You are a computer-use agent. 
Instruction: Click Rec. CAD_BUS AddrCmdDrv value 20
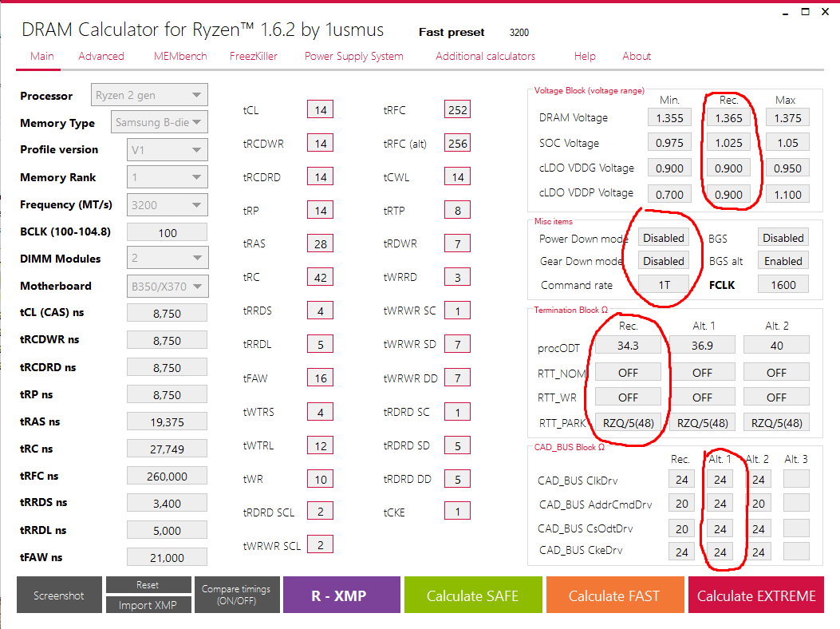681,504
